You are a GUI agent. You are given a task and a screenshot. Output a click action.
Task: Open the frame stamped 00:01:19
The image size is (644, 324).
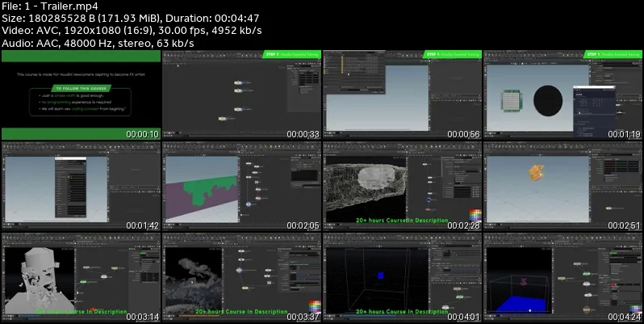562,95
